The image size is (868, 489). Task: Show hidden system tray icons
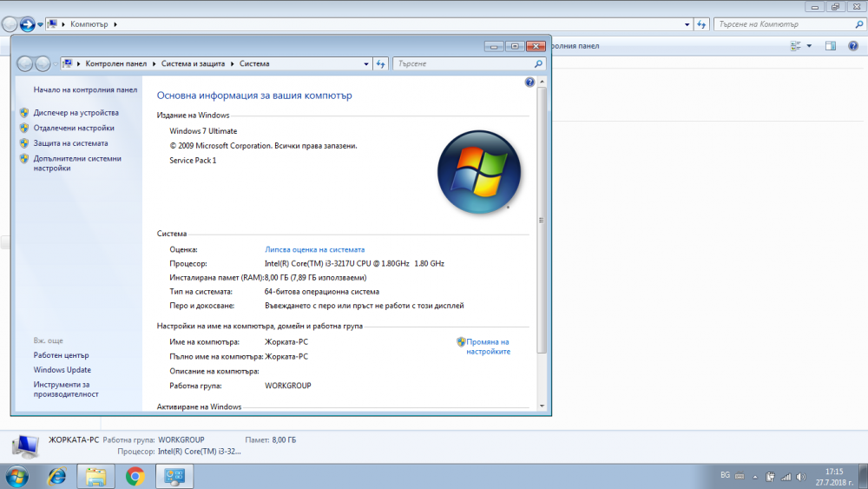point(755,477)
